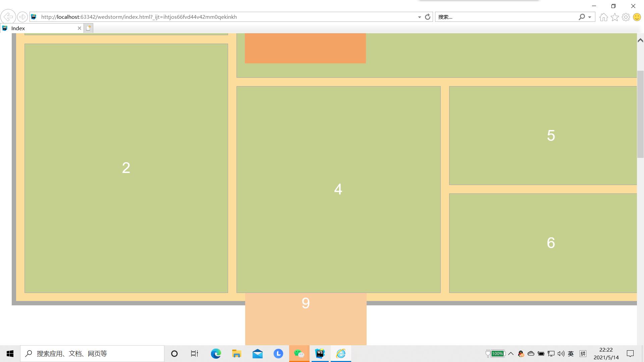This screenshot has height=362, width=644.
Task: Go forward with the browser Forward arrow
Action: coord(22,17)
